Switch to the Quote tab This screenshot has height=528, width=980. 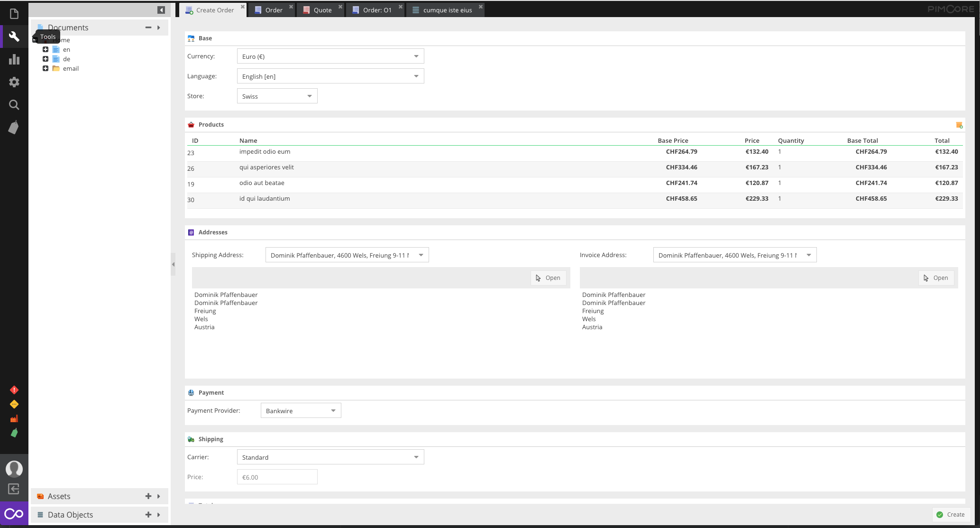coord(322,10)
